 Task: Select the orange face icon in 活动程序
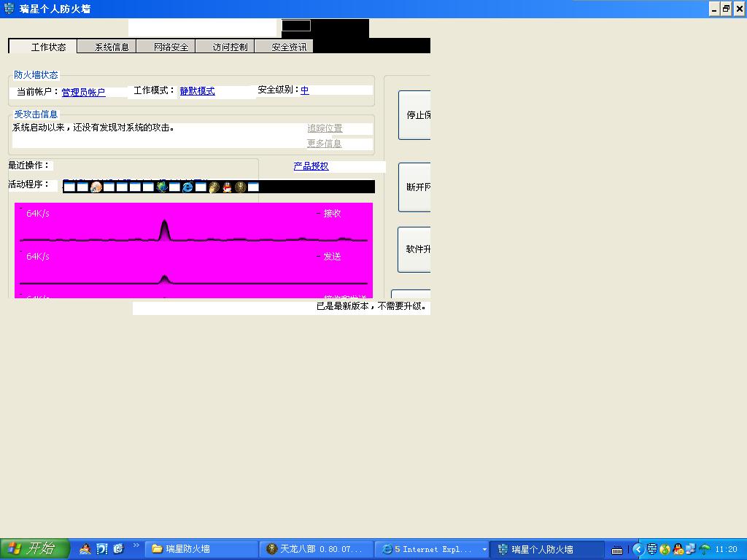coord(96,187)
